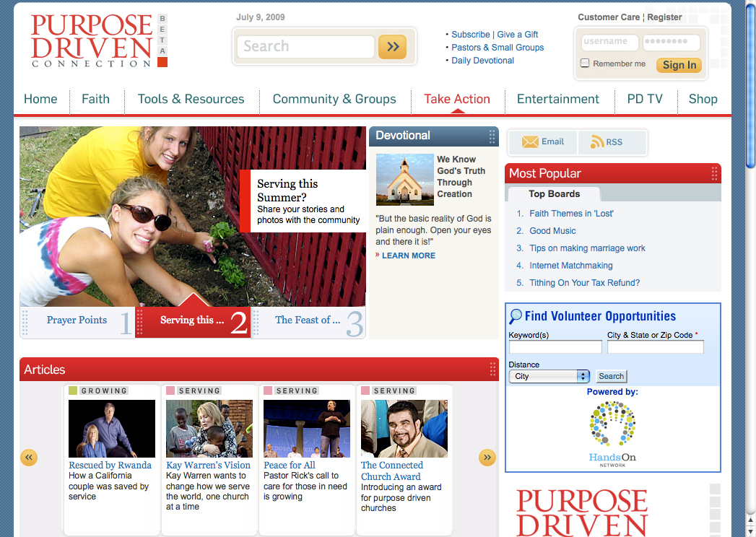Open the Peace for All article link

click(x=290, y=465)
